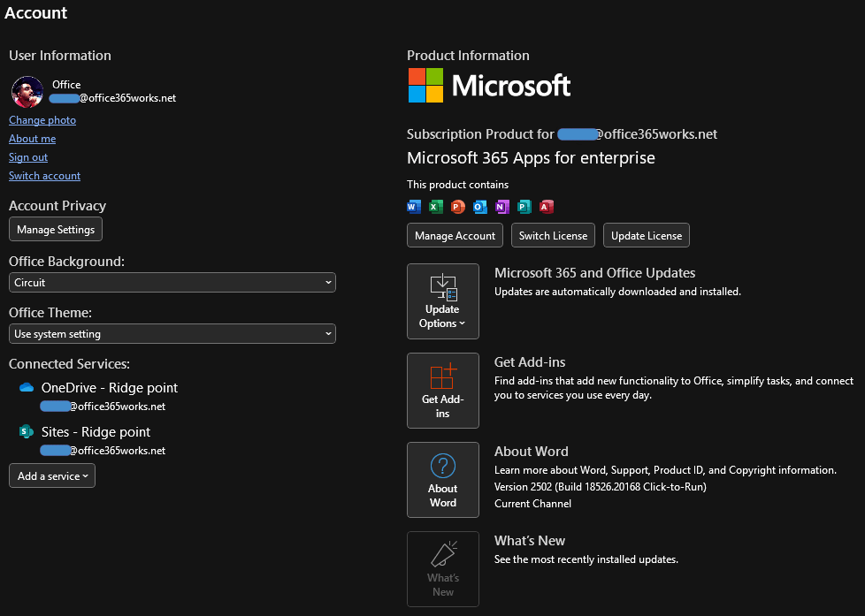Click the Product Information heading
Viewport: 865px width, 616px height.
click(x=469, y=56)
